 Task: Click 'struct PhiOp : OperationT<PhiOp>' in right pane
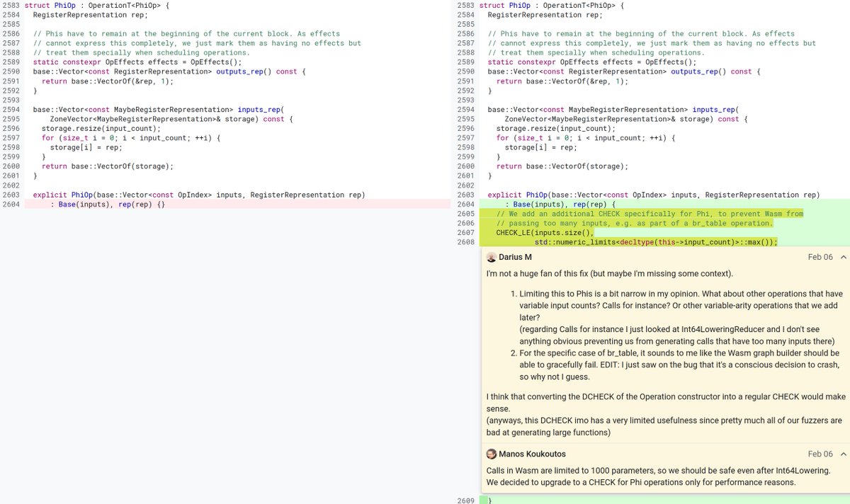coord(552,5)
